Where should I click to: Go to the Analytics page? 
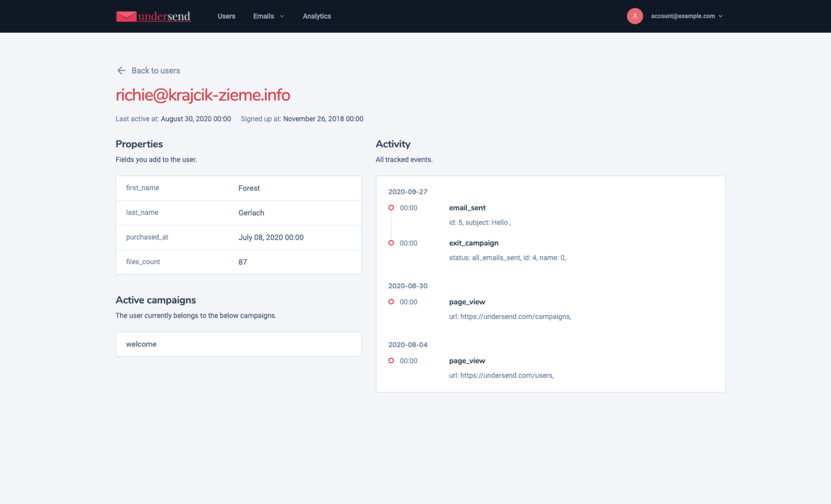[x=316, y=16]
